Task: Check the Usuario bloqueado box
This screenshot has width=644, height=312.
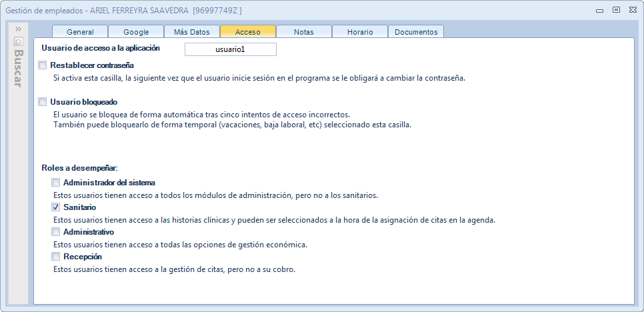Action: [x=43, y=102]
